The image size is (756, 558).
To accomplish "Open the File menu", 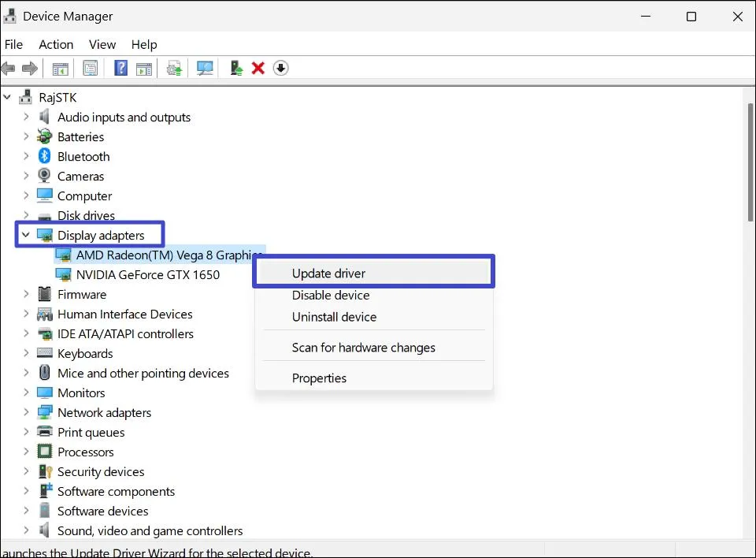I will (13, 44).
